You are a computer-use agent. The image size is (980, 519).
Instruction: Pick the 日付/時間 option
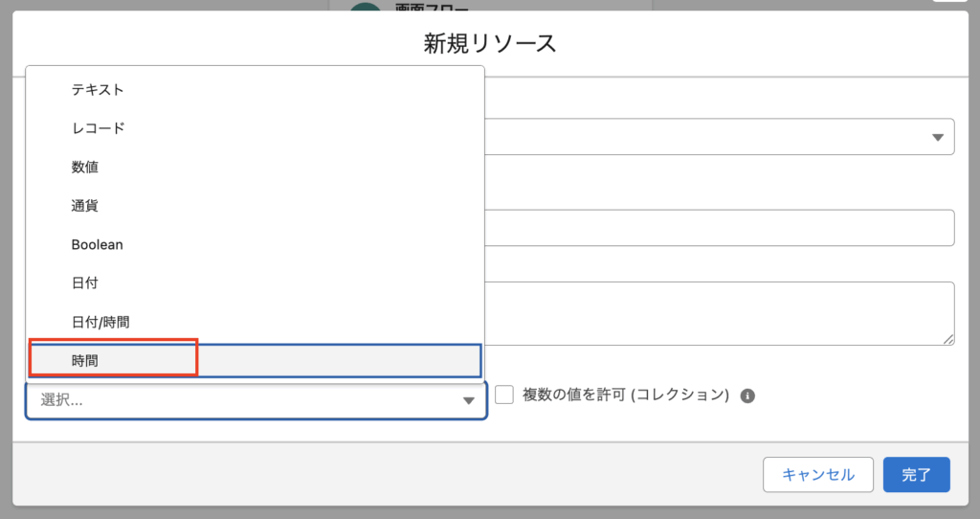click(x=100, y=322)
